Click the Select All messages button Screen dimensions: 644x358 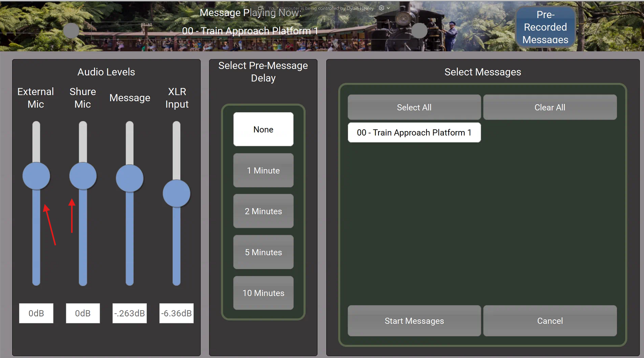[x=414, y=107]
